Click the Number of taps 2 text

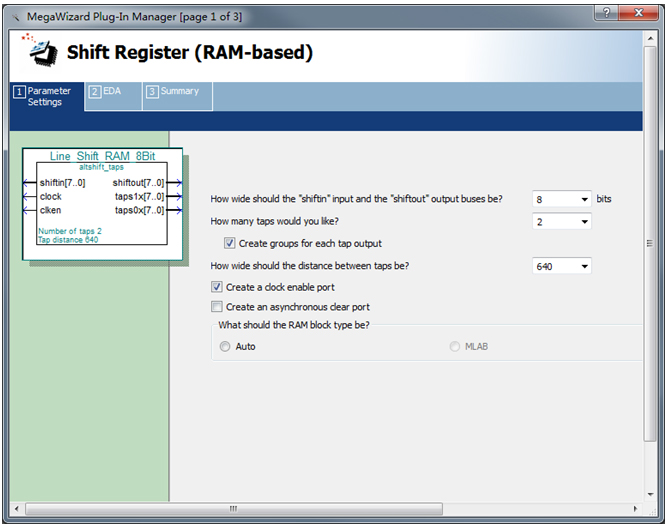(70, 231)
